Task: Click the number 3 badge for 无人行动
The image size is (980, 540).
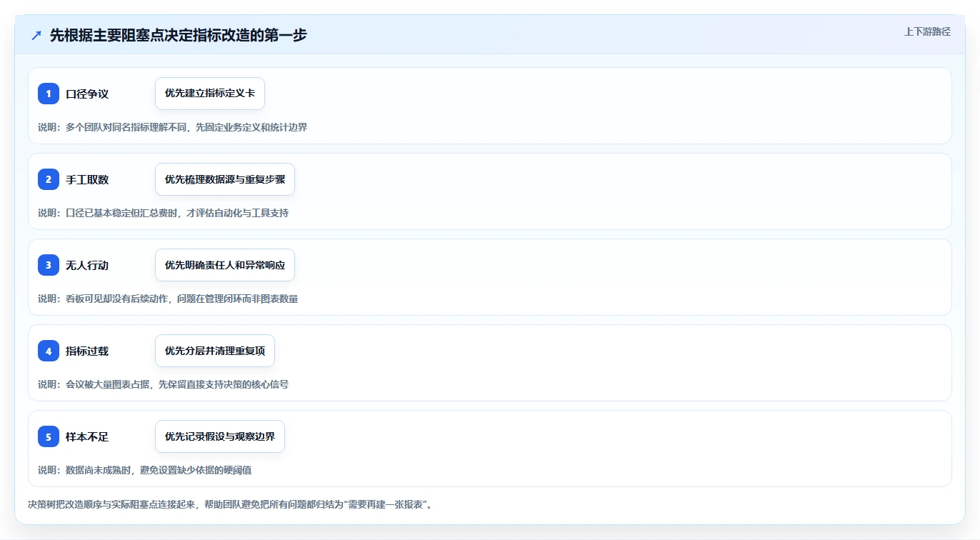Action: coord(49,265)
